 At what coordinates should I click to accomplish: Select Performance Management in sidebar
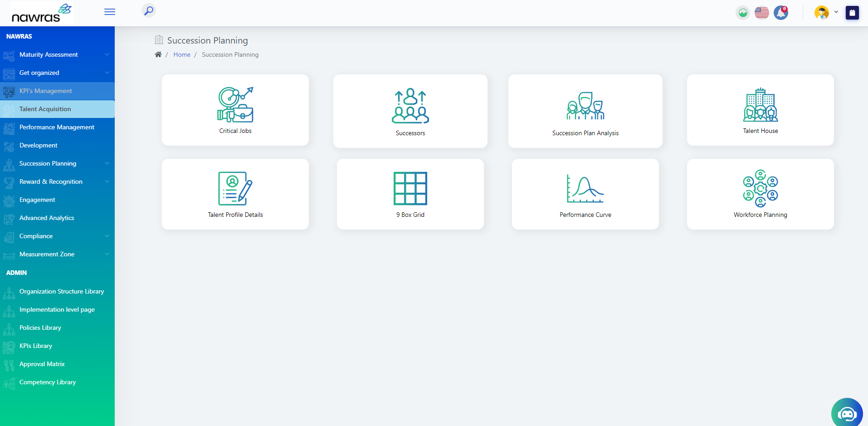pyautogui.click(x=57, y=127)
